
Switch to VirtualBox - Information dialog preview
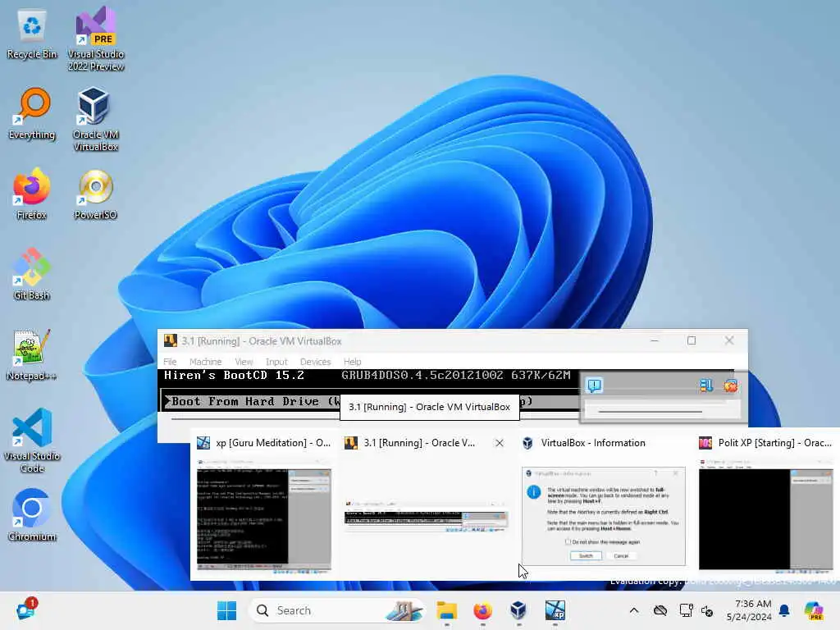coord(603,504)
